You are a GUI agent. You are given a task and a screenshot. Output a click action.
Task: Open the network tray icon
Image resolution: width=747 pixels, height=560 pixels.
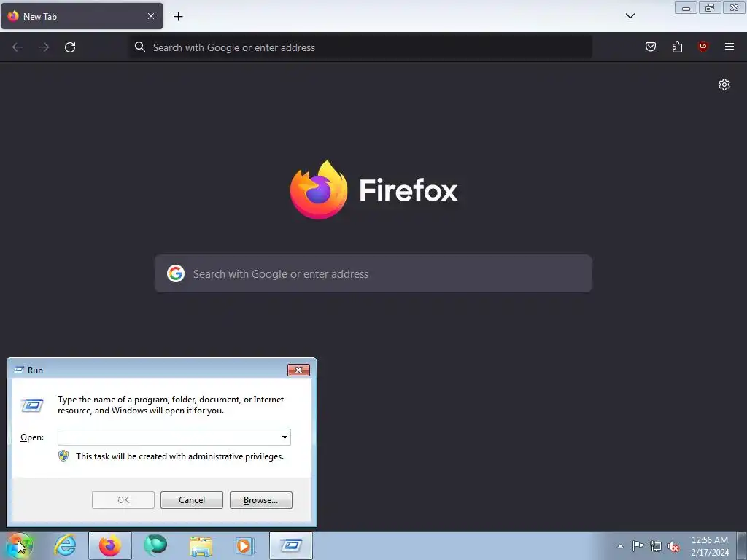point(656,546)
